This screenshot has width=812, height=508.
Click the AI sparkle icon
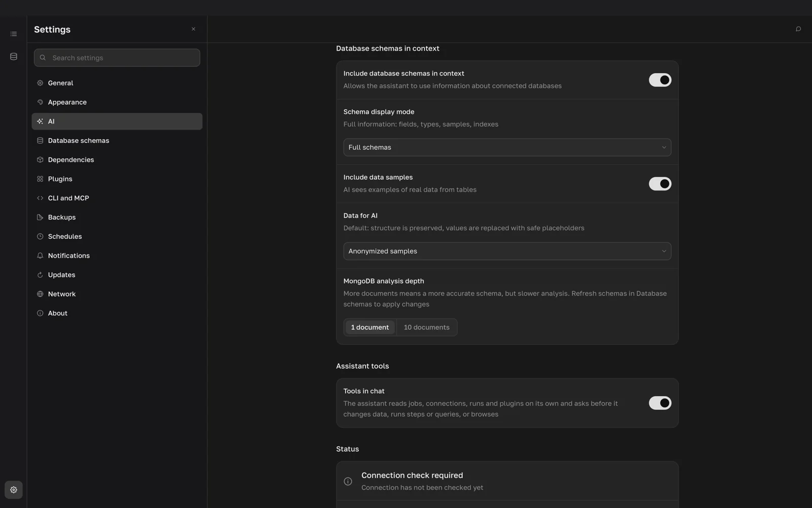[x=40, y=121]
